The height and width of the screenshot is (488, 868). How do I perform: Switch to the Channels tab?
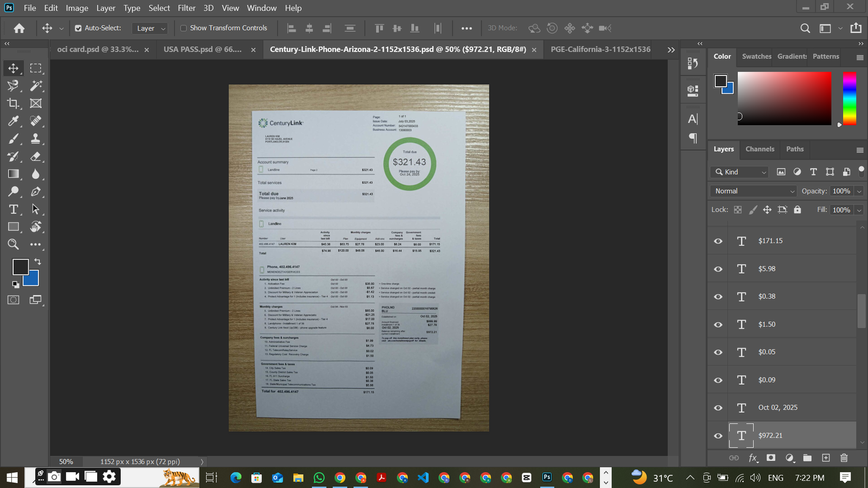[x=759, y=149]
